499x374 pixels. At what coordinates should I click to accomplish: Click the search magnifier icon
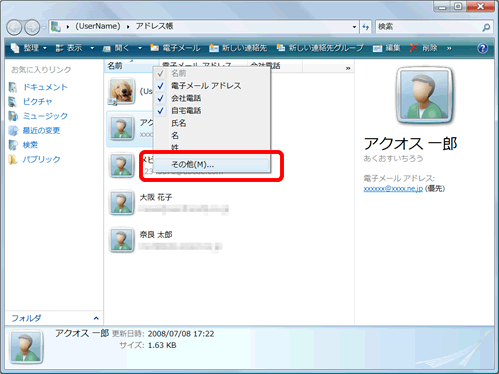[486, 27]
